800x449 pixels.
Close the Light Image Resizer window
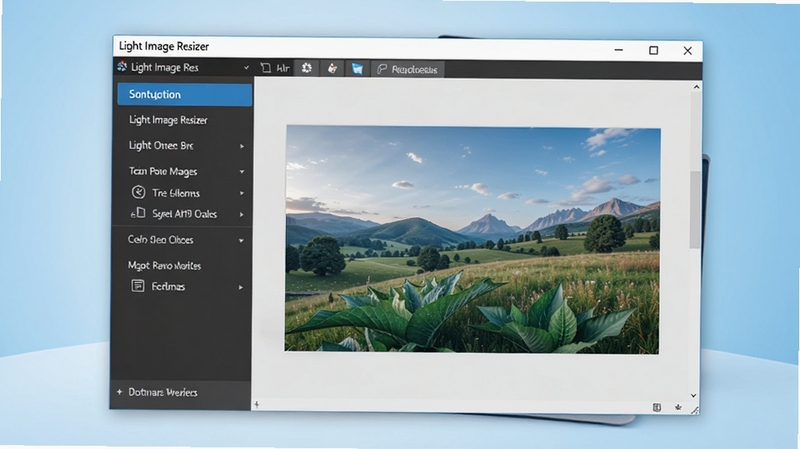point(687,51)
